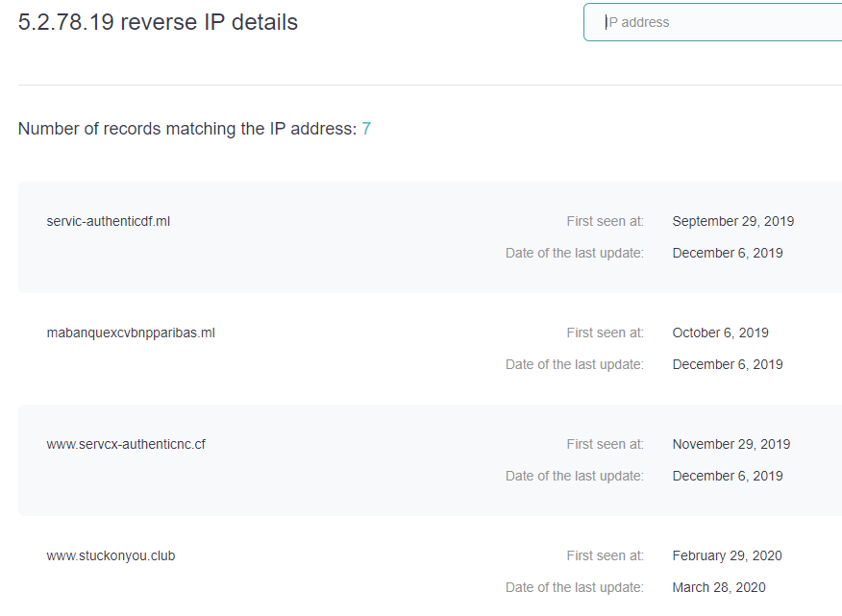Open the mabanquexcvbnpparibas.ml domain entry

click(x=131, y=333)
